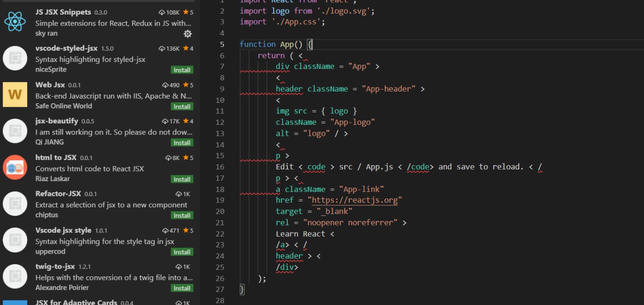644x305 pixels.
Task: Click './logo.svg' import path
Action: pyautogui.click(x=344, y=11)
